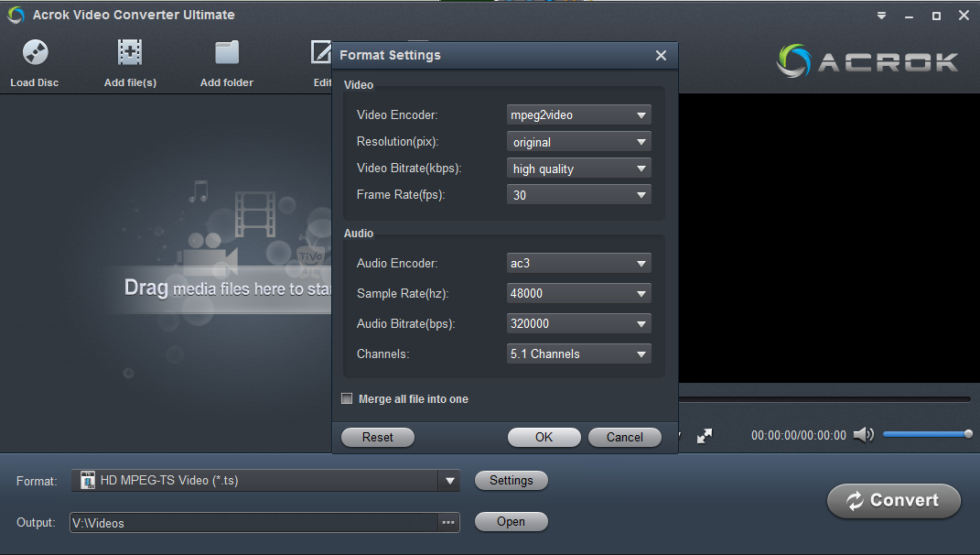Screen dimensions: 980x555
Task: Click the black video preview area
Action: [x=829, y=238]
